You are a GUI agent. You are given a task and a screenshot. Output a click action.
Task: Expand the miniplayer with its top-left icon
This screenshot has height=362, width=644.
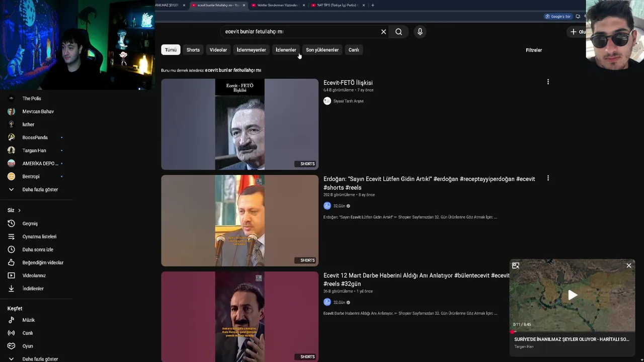(516, 265)
